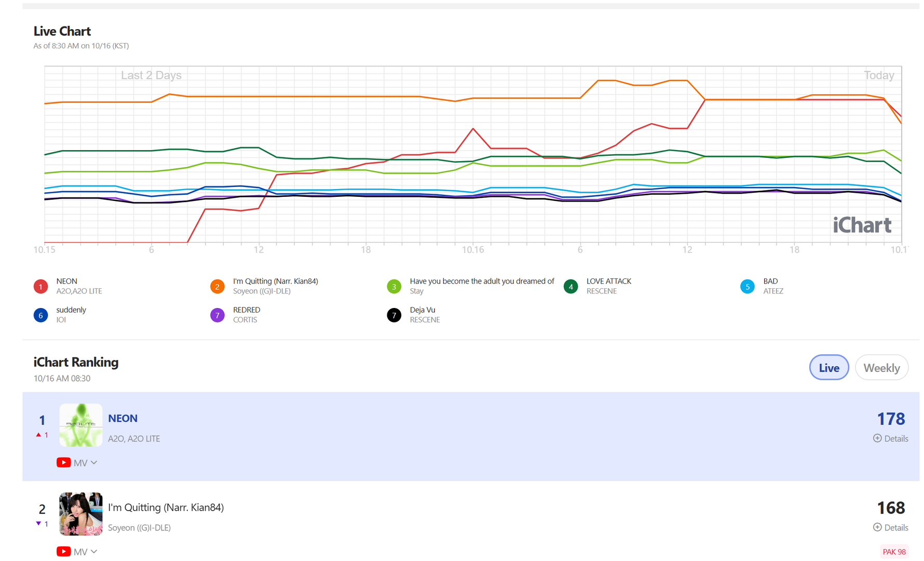Click the NEON label in chart legend
924x561 pixels.
(x=67, y=281)
